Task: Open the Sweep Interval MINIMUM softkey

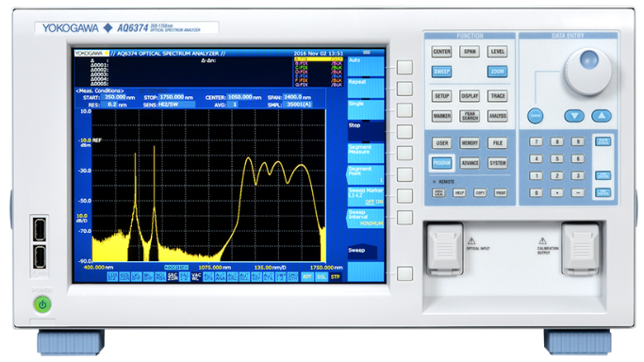Action: coord(366,218)
